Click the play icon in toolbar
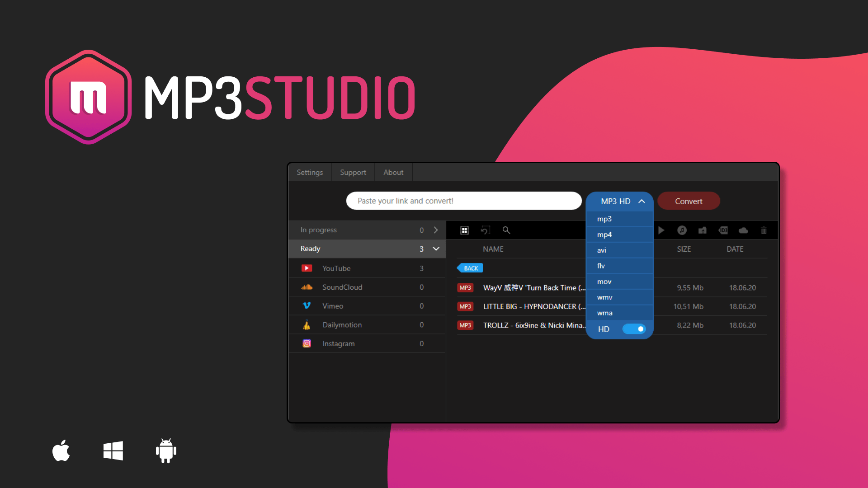Viewport: 868px width, 488px height. tap(661, 230)
